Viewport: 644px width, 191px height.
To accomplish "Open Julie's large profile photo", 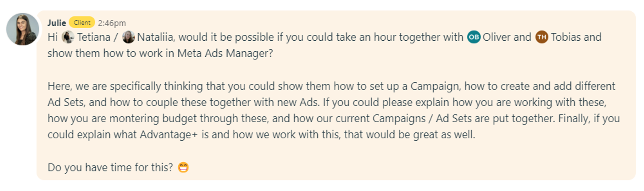I will pos(23,29).
